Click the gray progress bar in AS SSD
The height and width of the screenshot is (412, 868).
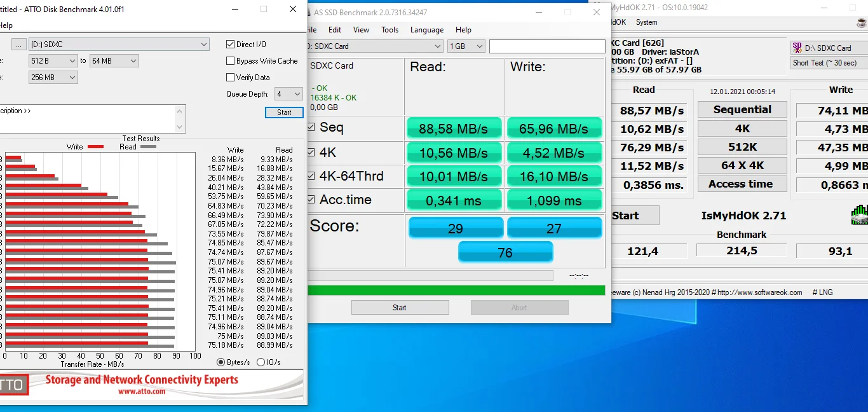430,276
